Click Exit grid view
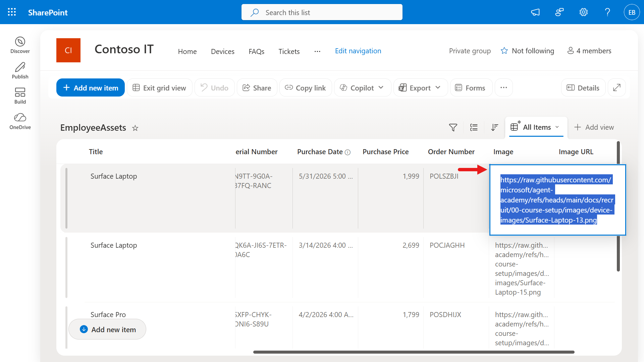 click(159, 88)
